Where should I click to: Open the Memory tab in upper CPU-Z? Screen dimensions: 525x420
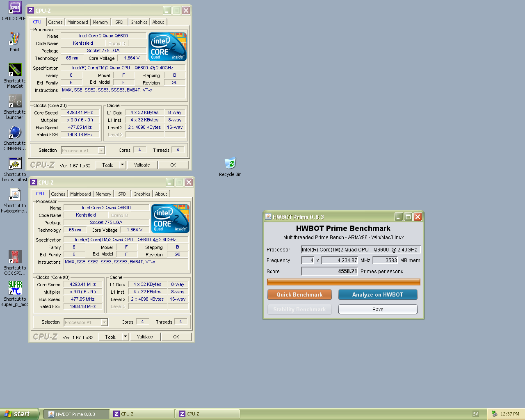point(100,22)
